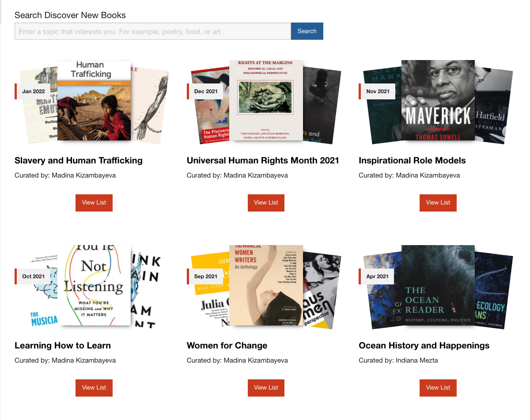Open the Rights at the Margins cover
The height and width of the screenshot is (420, 530).
point(266,100)
